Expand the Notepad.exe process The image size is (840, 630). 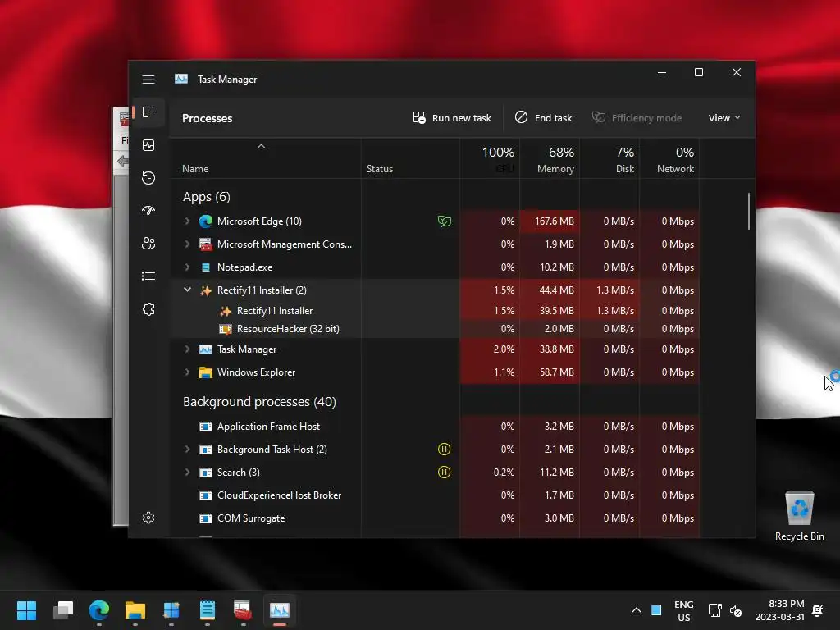point(187,267)
